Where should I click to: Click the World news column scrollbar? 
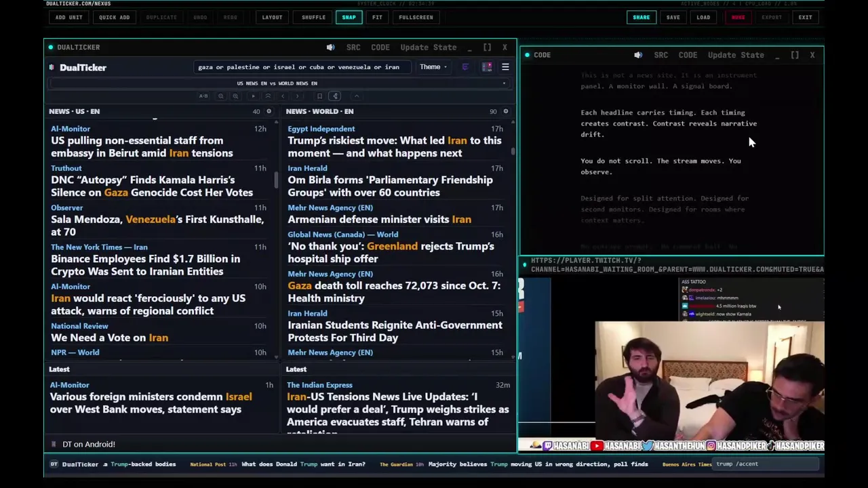coord(513,150)
